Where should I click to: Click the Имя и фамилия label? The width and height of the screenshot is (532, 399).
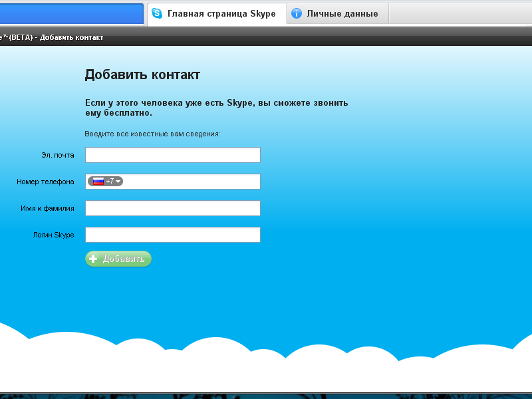tap(47, 208)
